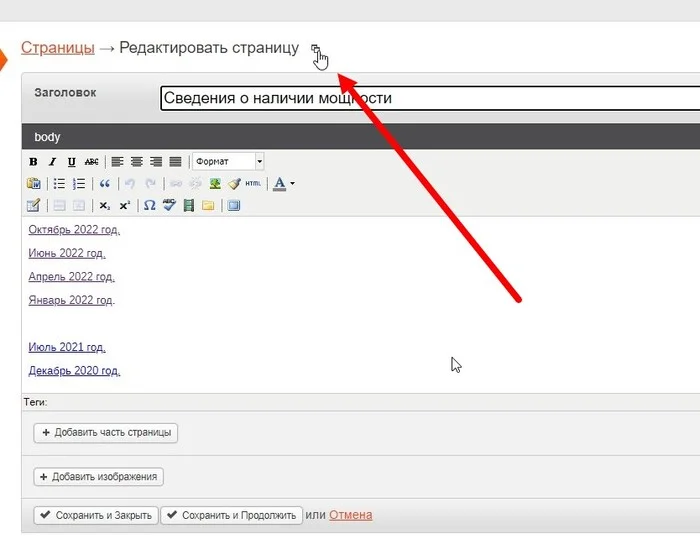The image size is (700, 539).
Task: Insert special character Omega
Action: tap(150, 205)
